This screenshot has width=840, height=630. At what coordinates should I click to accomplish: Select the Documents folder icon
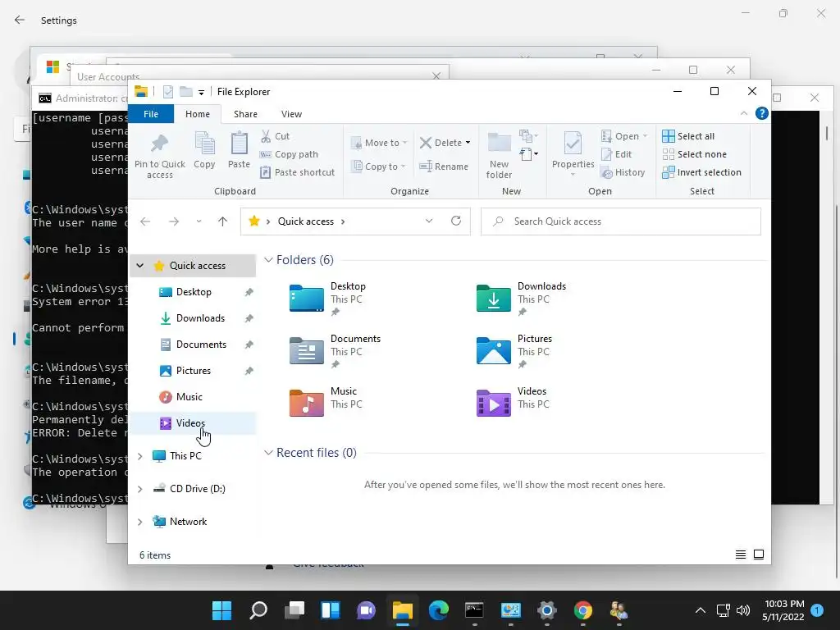coord(307,350)
